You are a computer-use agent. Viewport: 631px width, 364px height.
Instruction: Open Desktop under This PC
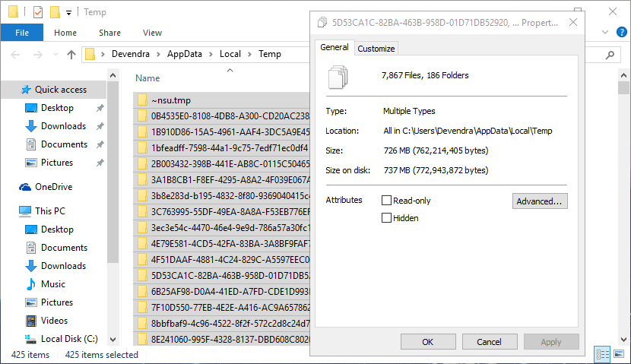pos(57,229)
